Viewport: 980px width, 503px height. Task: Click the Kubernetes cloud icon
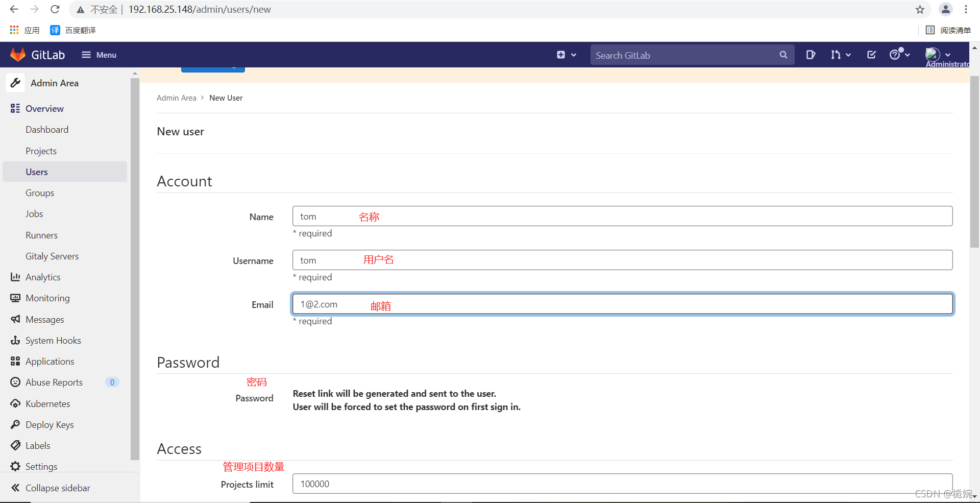15,403
